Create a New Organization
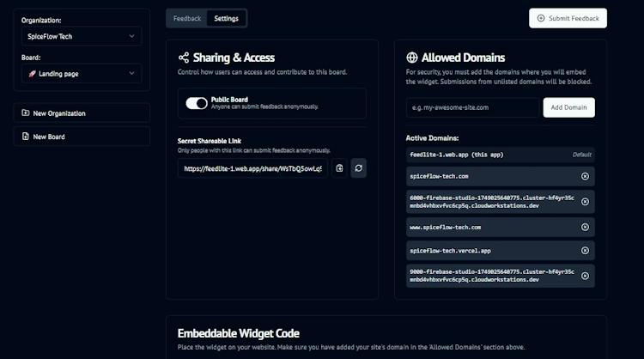 tap(82, 113)
